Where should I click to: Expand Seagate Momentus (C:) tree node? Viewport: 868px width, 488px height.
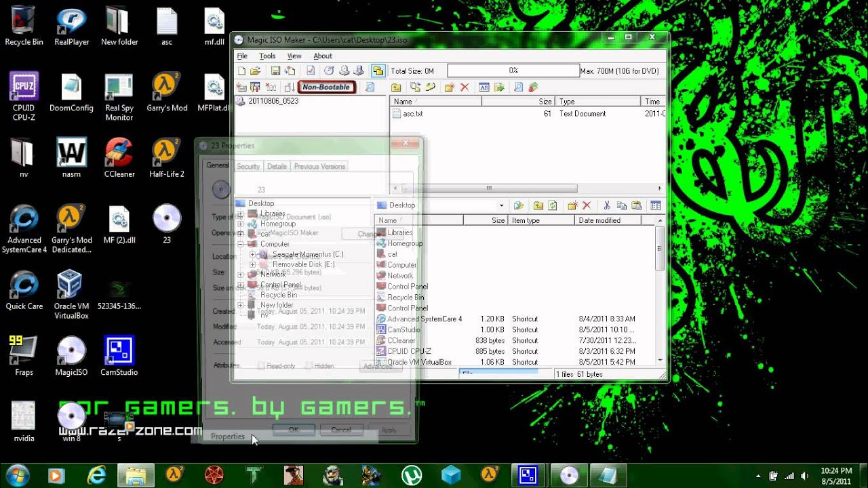pos(252,254)
